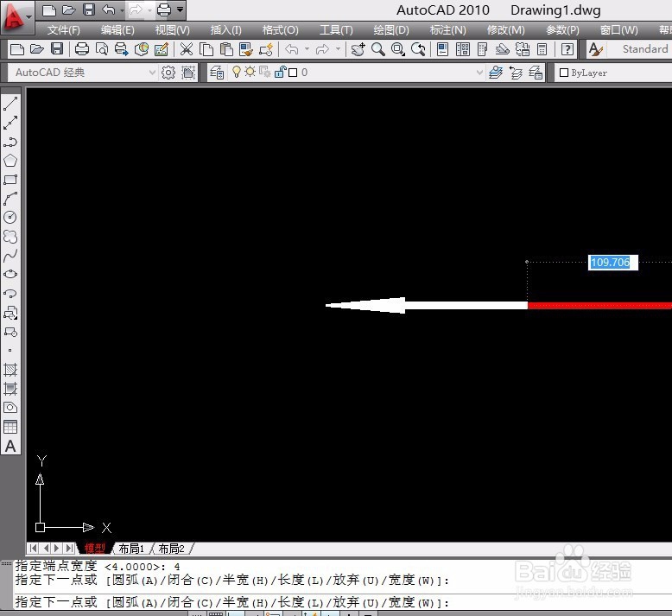The height and width of the screenshot is (616, 672).
Task: Select the Polygon tool
Action: [10, 161]
